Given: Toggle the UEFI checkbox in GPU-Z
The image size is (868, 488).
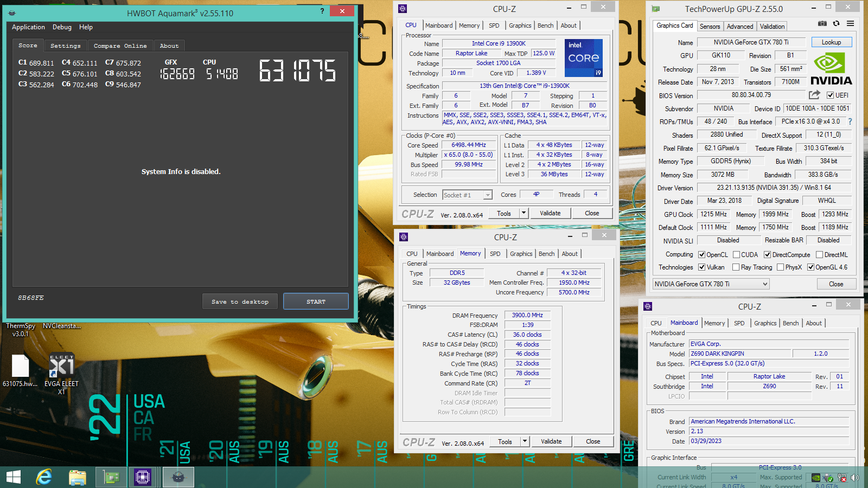Looking at the screenshot, I should tap(830, 95).
